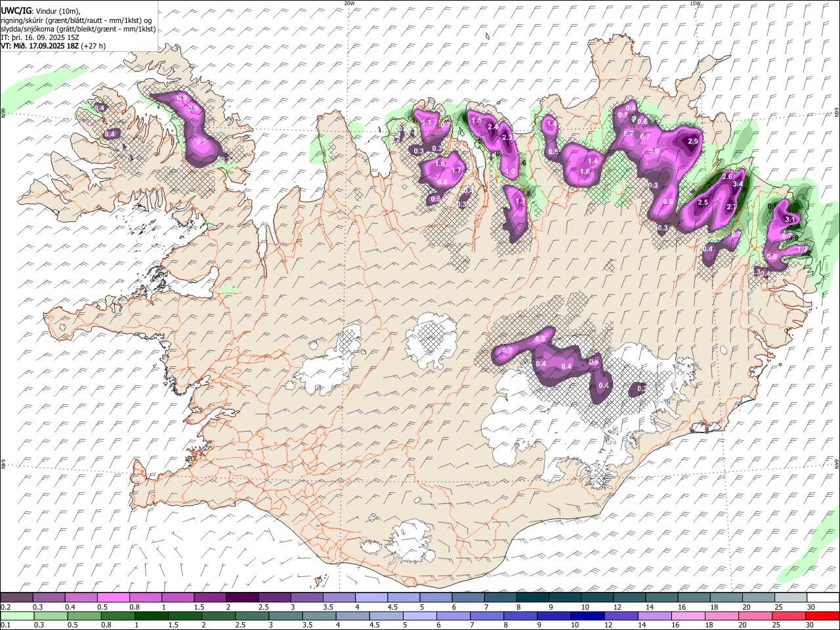Image resolution: width=840 pixels, height=630 pixels.
Task: Click the '1.1' snowfall value on map
Action: click(427, 122)
